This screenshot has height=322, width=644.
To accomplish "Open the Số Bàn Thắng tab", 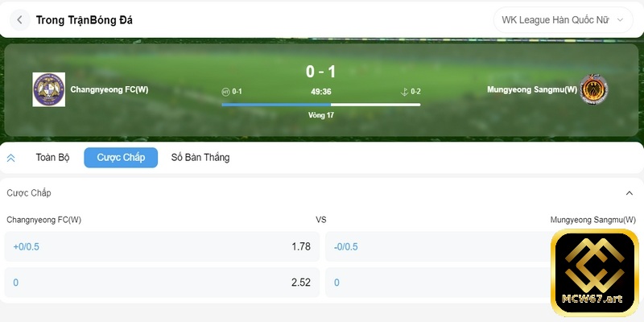I will [200, 158].
